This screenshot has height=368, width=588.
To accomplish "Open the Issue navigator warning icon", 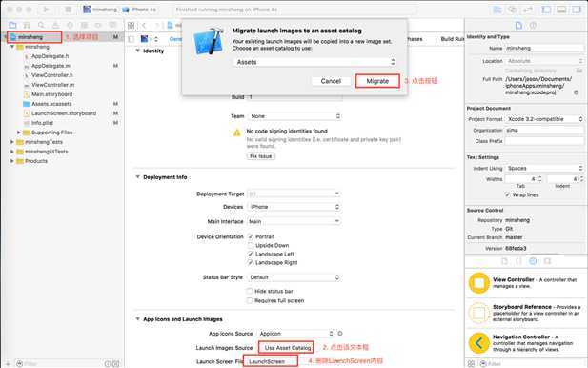I will [x=55, y=25].
